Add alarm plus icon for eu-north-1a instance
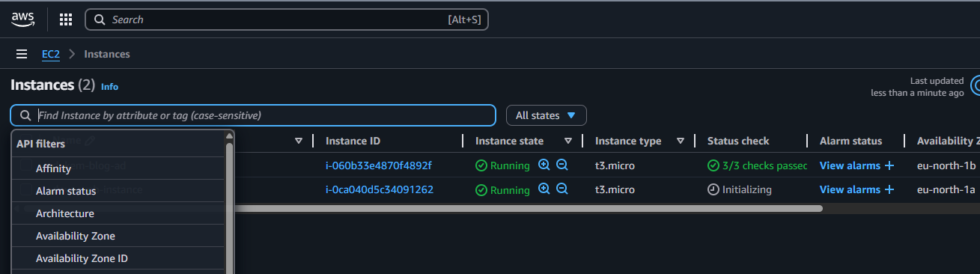This screenshot has height=274, width=980. (x=889, y=189)
